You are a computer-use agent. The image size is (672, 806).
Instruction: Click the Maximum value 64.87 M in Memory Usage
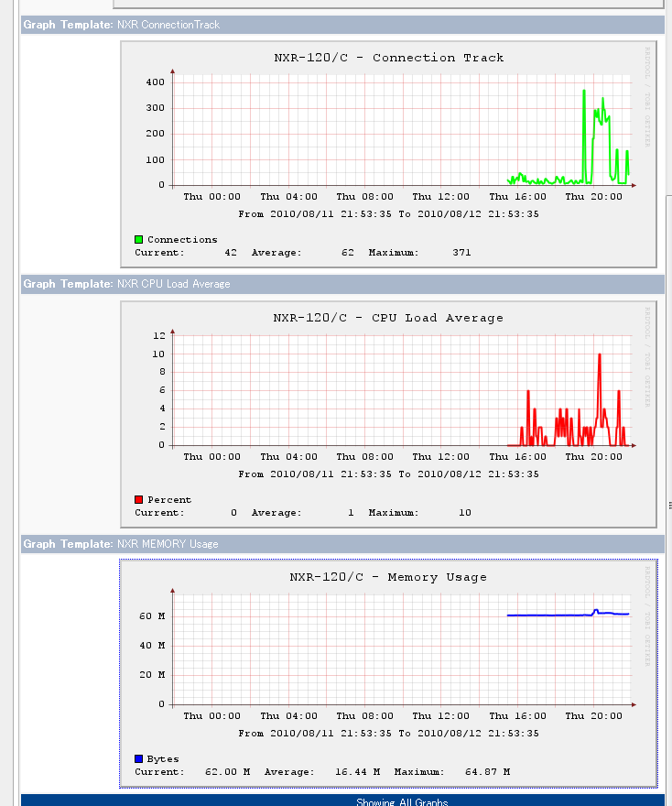(x=488, y=771)
